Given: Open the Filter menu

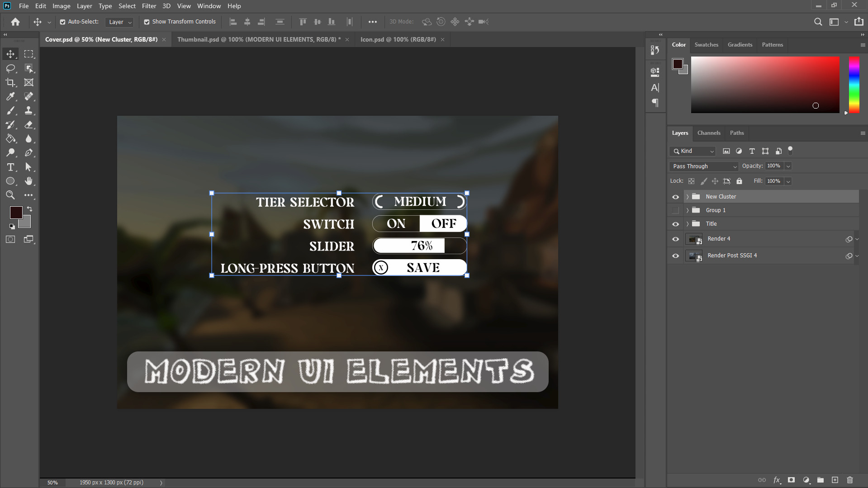Looking at the screenshot, I should click(149, 6).
